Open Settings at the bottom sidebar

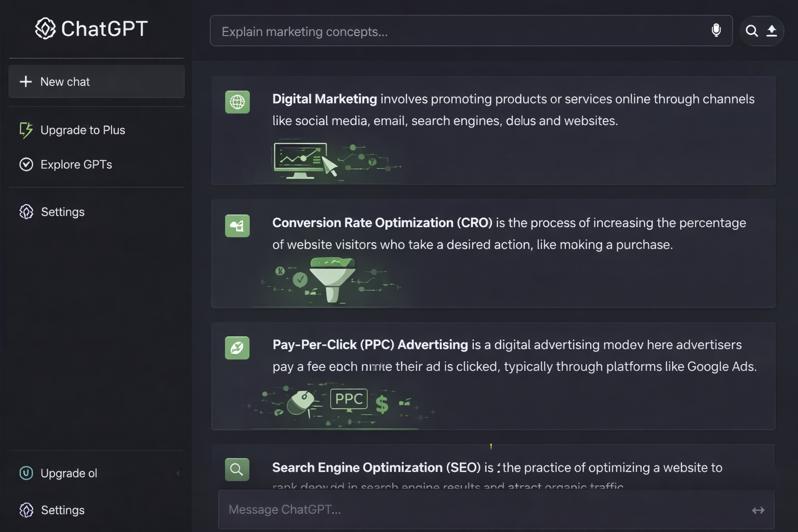coord(62,510)
